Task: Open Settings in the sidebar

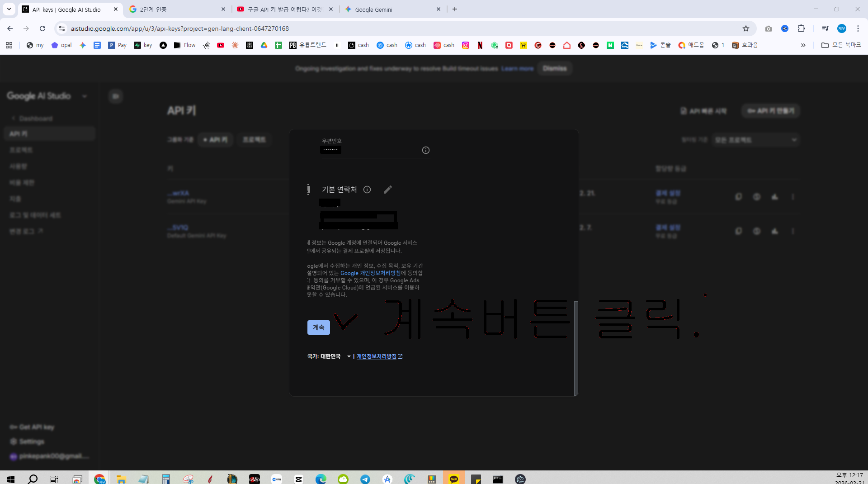Action: 27,441
